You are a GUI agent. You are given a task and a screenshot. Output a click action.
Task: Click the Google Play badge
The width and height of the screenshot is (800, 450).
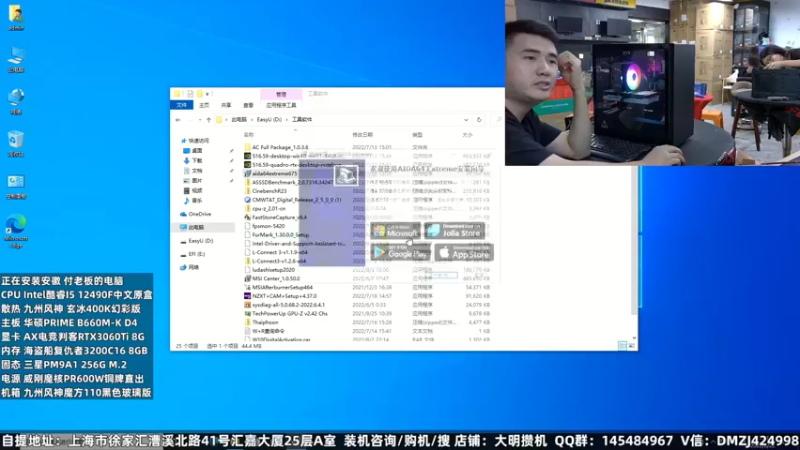tap(401, 252)
